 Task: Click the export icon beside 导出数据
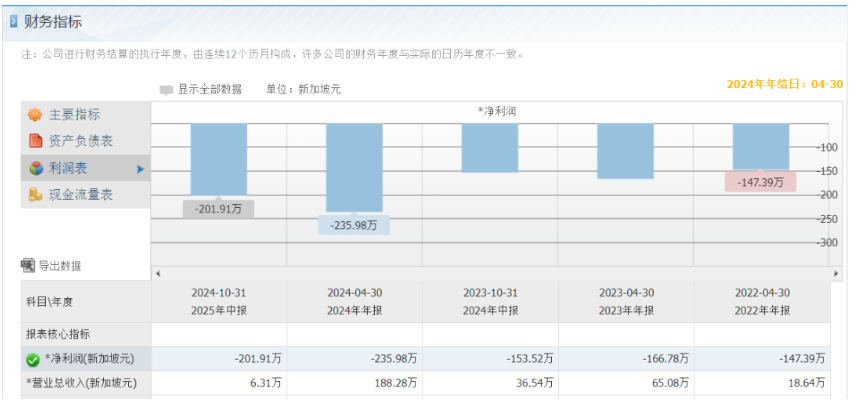(x=27, y=266)
